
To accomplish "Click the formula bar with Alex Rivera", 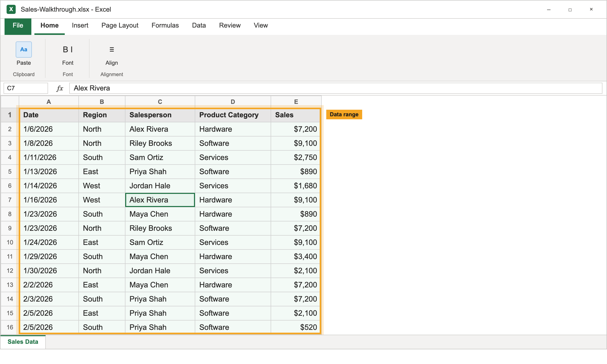I will pyautogui.click(x=336, y=88).
